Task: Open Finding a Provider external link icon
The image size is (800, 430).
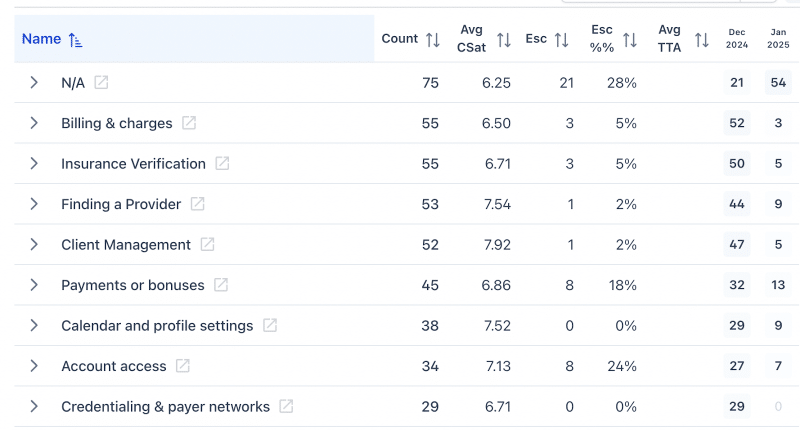Action: (x=198, y=204)
